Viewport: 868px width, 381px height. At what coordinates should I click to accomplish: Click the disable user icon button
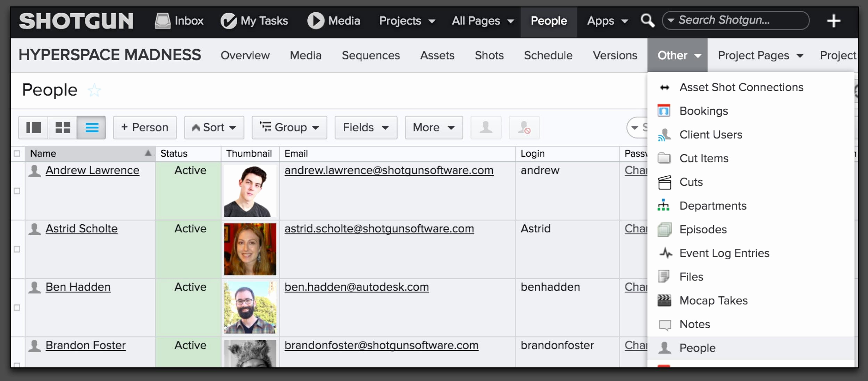524,127
